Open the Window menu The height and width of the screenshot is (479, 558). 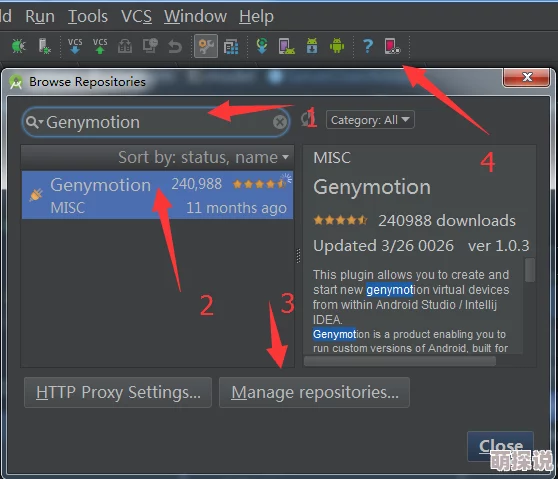tap(195, 16)
